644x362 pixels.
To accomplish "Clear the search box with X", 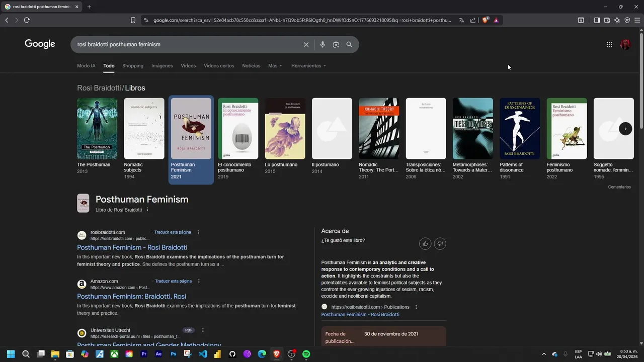I will pos(306,44).
